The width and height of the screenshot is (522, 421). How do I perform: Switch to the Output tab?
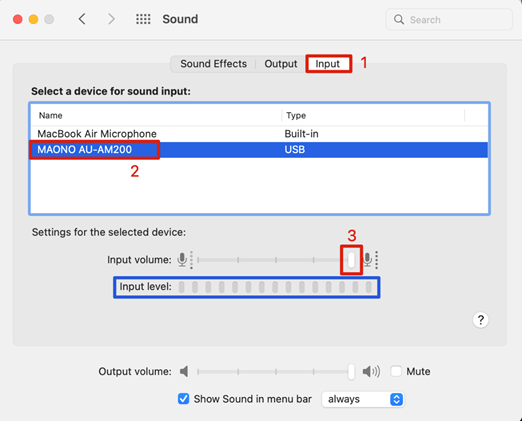click(x=281, y=64)
